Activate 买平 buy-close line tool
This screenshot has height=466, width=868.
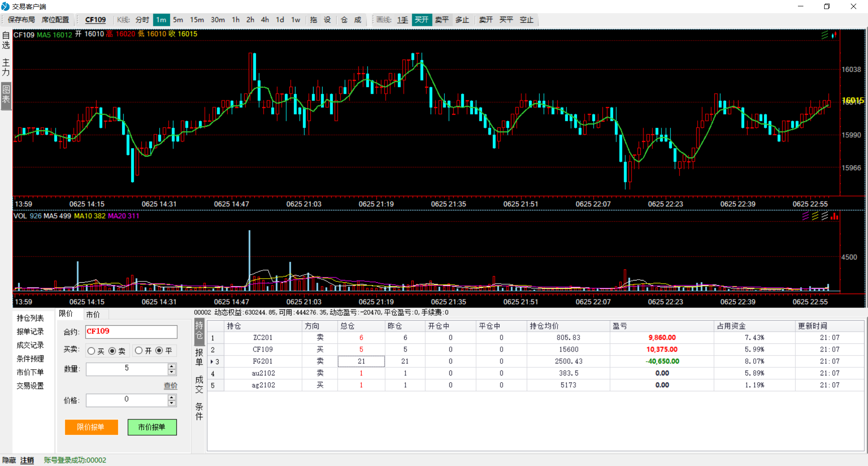coord(506,20)
